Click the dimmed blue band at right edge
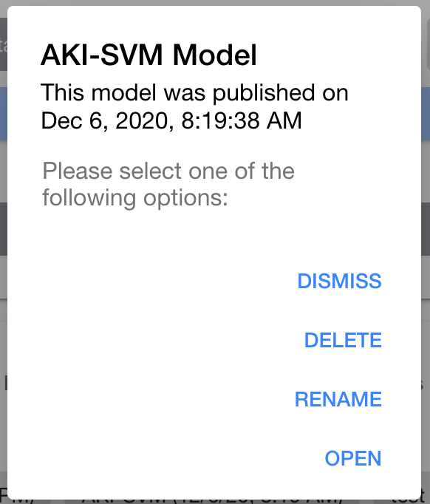The width and height of the screenshot is (430, 504). pos(426,114)
